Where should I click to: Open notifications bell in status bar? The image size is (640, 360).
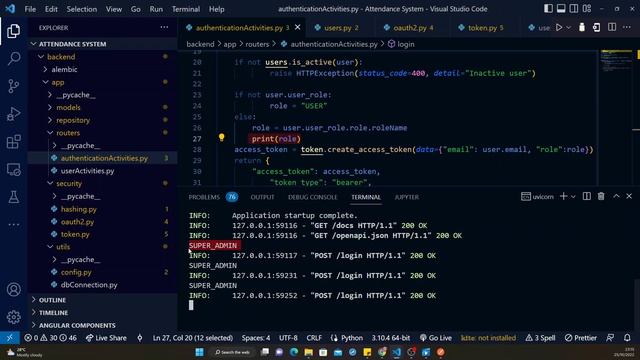tap(627, 338)
